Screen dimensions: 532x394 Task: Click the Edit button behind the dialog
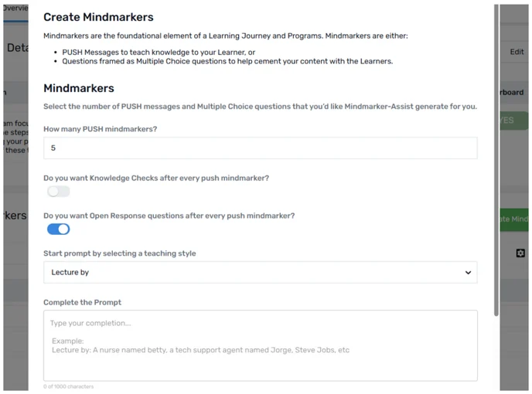point(517,52)
